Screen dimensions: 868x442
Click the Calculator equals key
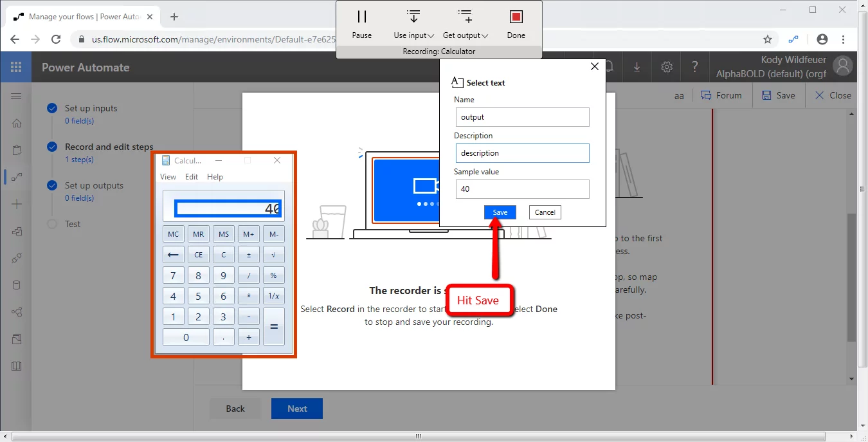click(x=274, y=327)
